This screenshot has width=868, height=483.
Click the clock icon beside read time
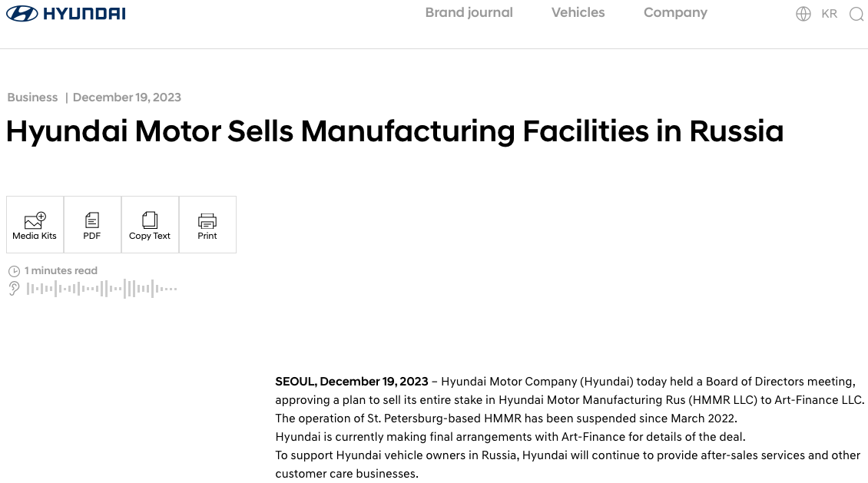coord(14,271)
